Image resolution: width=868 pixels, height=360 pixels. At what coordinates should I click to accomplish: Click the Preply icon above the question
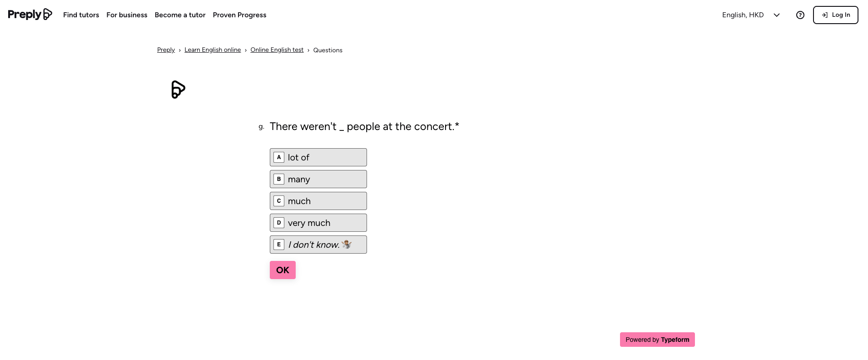[x=178, y=90]
